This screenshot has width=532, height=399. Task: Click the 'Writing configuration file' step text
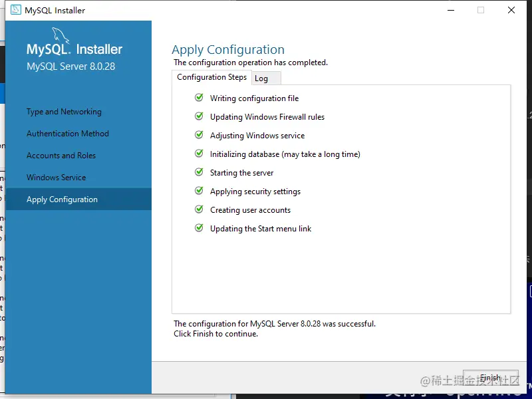click(255, 98)
